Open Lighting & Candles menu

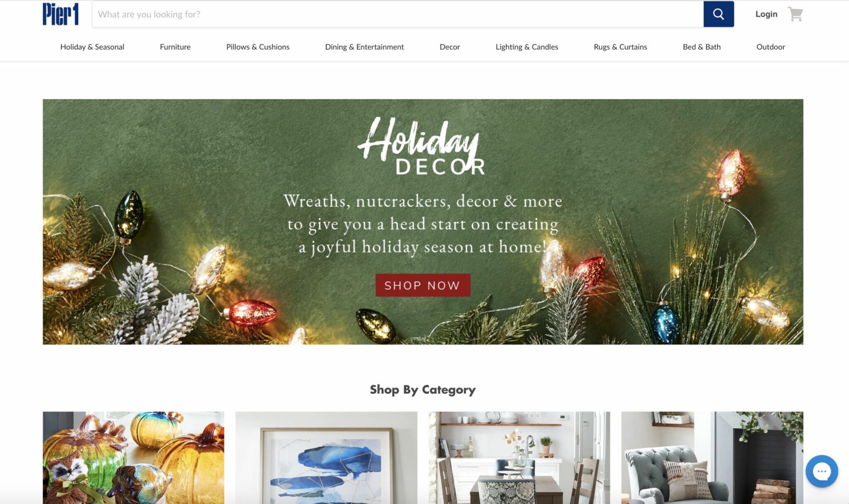[x=527, y=47]
